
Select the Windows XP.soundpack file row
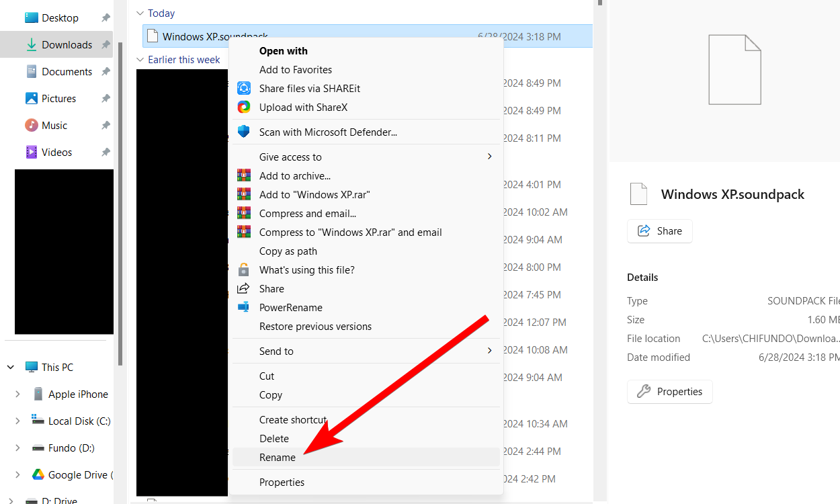pos(368,36)
